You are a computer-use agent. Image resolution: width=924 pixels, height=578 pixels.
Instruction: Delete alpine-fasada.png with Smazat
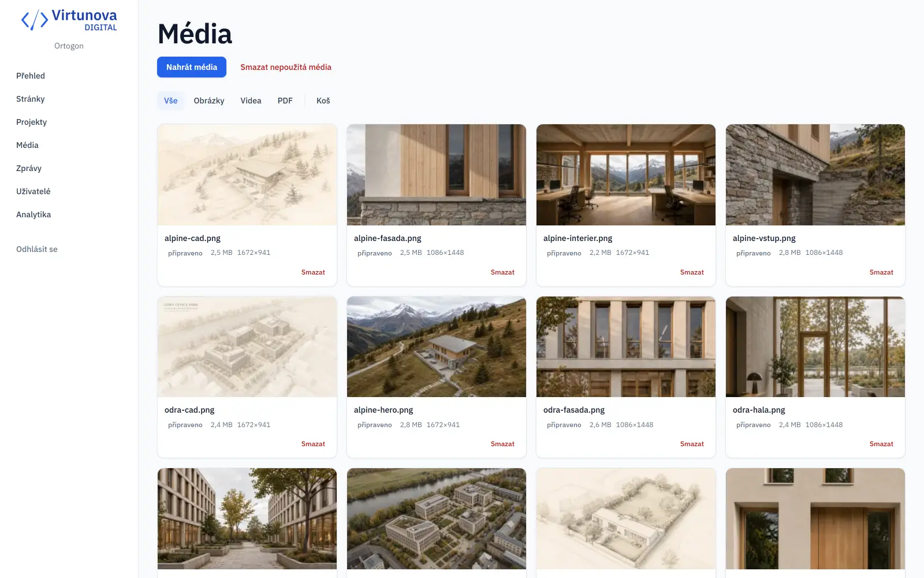pos(502,272)
